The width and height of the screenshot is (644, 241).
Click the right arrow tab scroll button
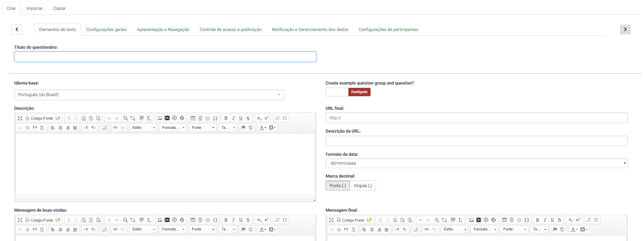click(625, 30)
